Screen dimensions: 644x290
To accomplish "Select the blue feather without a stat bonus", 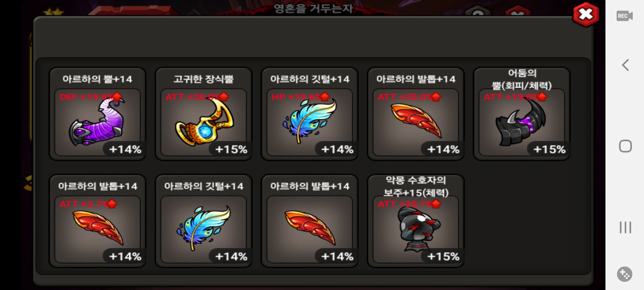I will [x=203, y=221].
